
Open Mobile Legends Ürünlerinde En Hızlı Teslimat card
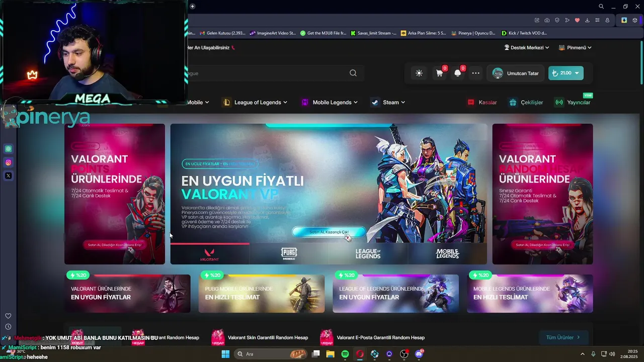pyautogui.click(x=530, y=293)
